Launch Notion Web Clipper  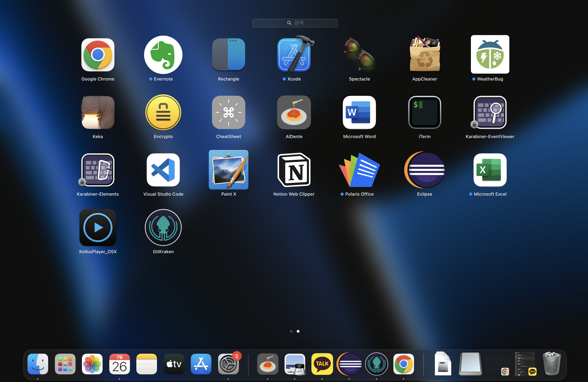(294, 170)
